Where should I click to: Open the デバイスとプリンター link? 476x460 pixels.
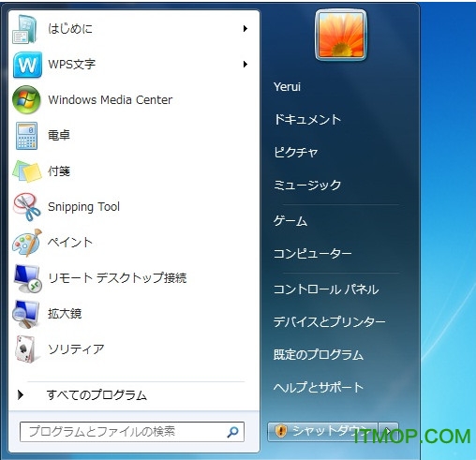point(329,321)
